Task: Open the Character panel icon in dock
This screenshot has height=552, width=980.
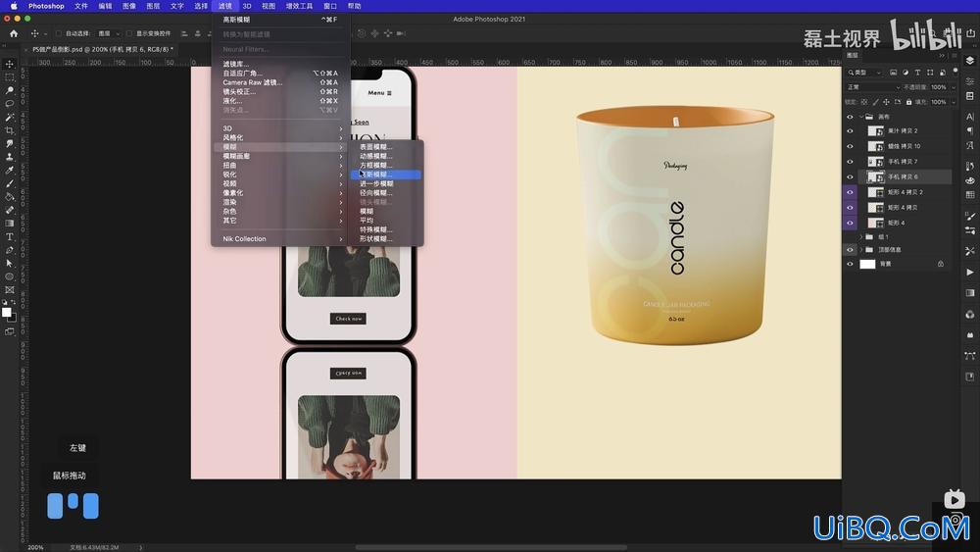Action: click(969, 117)
